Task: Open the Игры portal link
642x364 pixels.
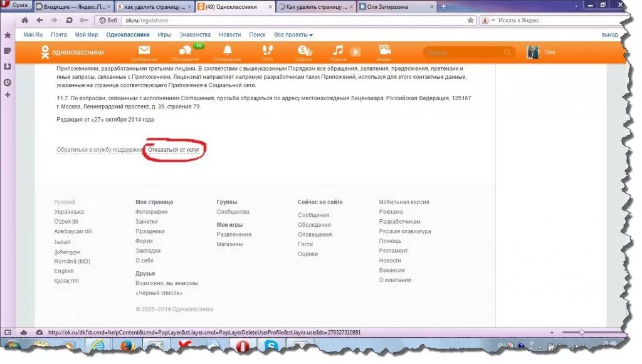Action: tap(164, 34)
